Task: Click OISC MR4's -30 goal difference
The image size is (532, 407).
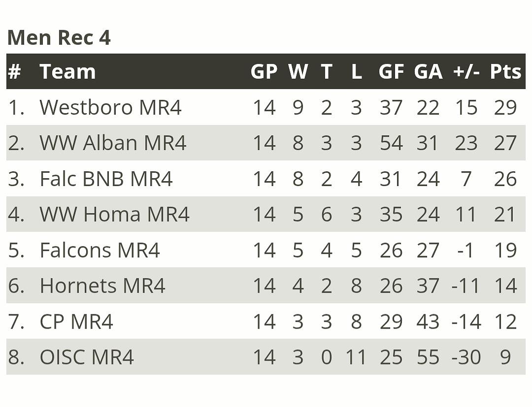Action: (466, 357)
